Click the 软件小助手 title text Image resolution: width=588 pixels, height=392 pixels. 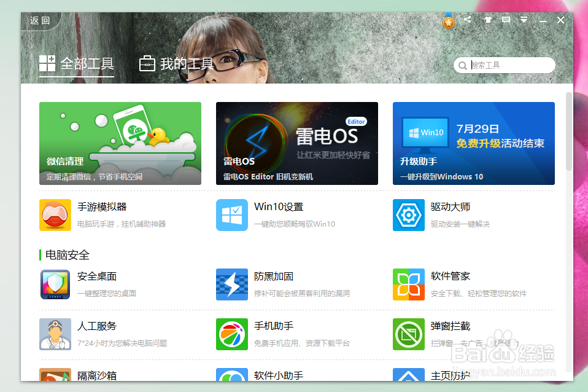pos(279,375)
